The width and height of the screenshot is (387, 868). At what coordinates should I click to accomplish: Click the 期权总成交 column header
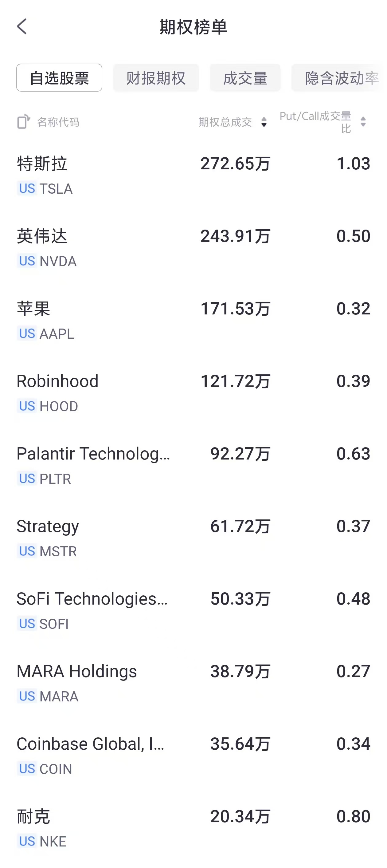pyautogui.click(x=225, y=122)
